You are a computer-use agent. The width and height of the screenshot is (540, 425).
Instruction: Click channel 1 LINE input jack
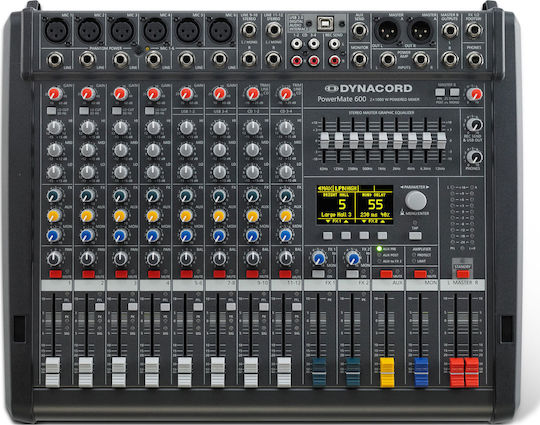[x=55, y=60]
